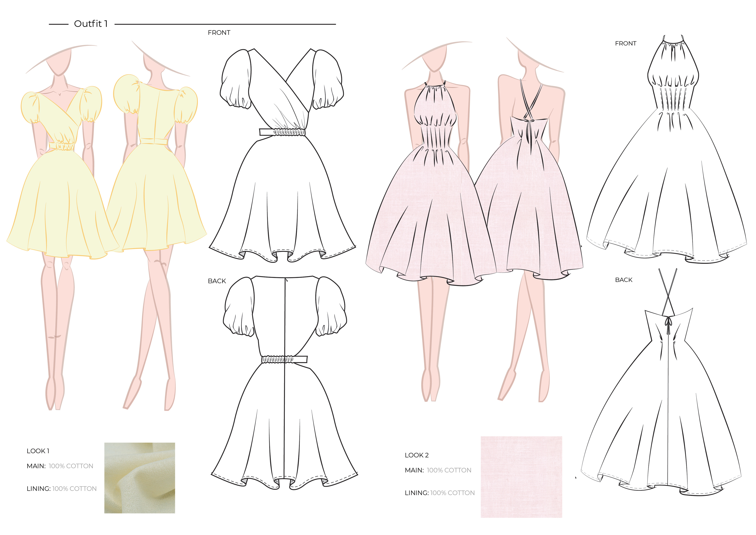The width and height of the screenshot is (756, 535).
Task: Click the FRONT label beside the halter dress sketch
Action: (x=626, y=44)
